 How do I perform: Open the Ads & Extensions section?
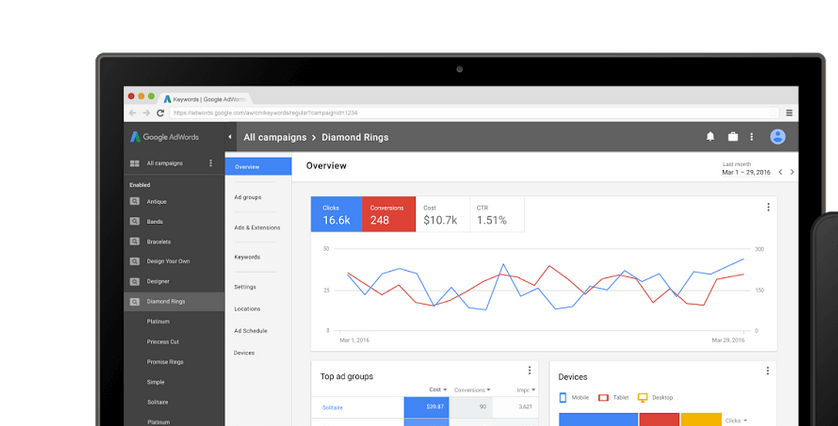257,228
